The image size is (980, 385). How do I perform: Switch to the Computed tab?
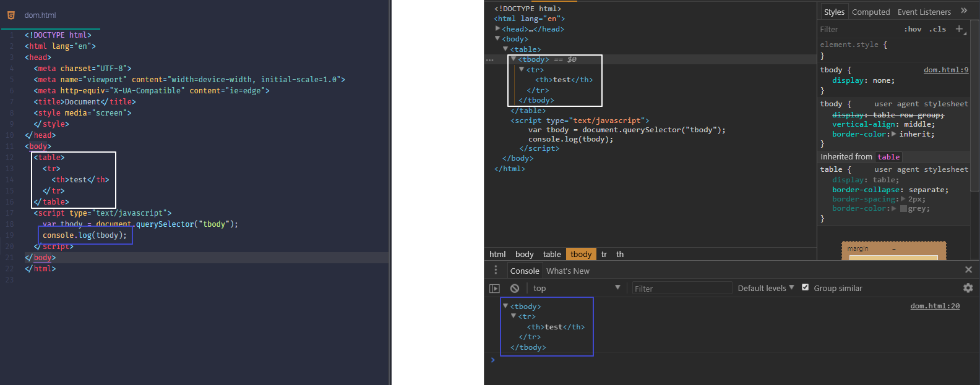click(x=870, y=12)
